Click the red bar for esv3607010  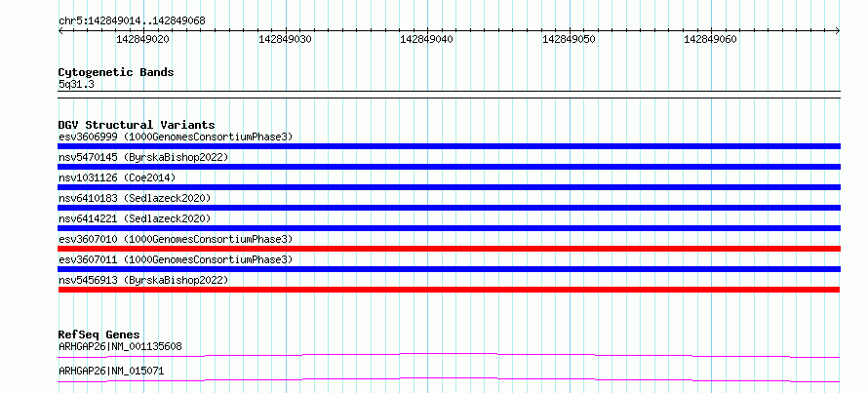pos(449,249)
